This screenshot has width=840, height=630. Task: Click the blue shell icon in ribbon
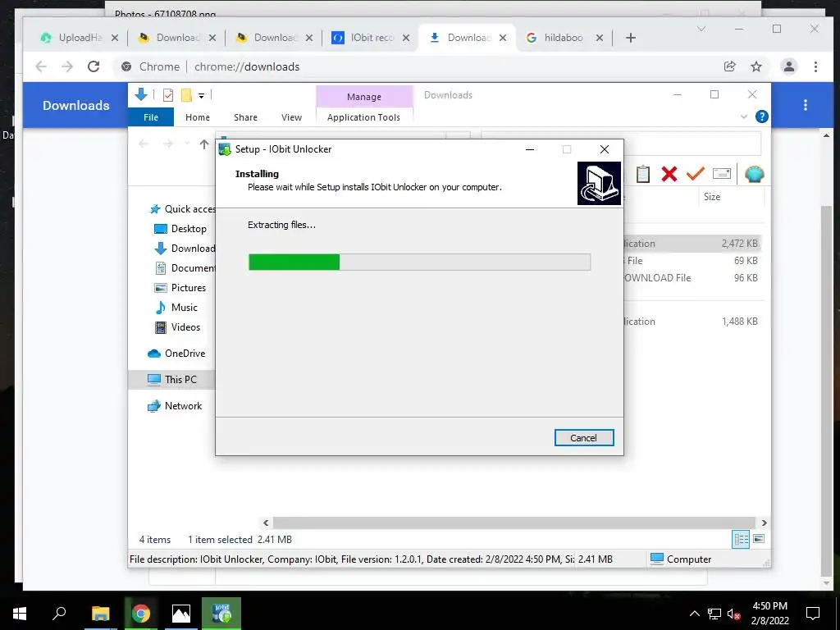click(x=755, y=174)
